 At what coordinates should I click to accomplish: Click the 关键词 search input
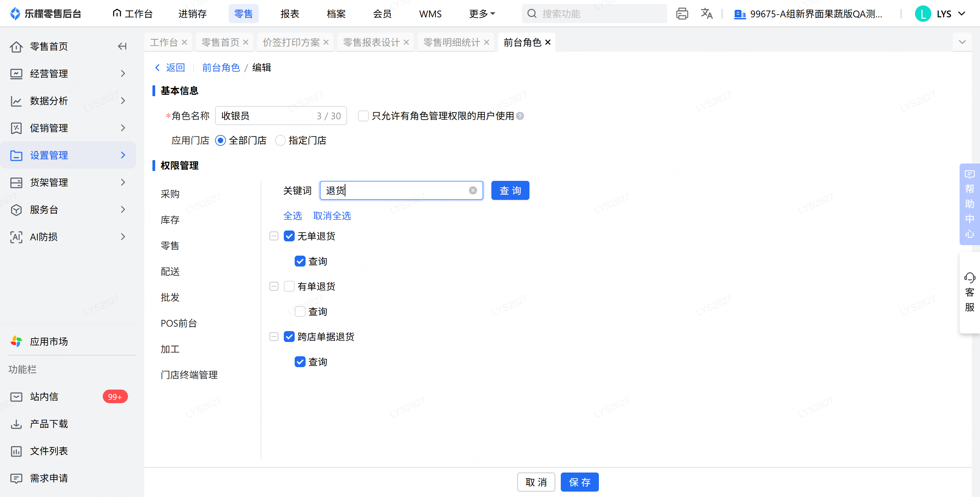(402, 190)
